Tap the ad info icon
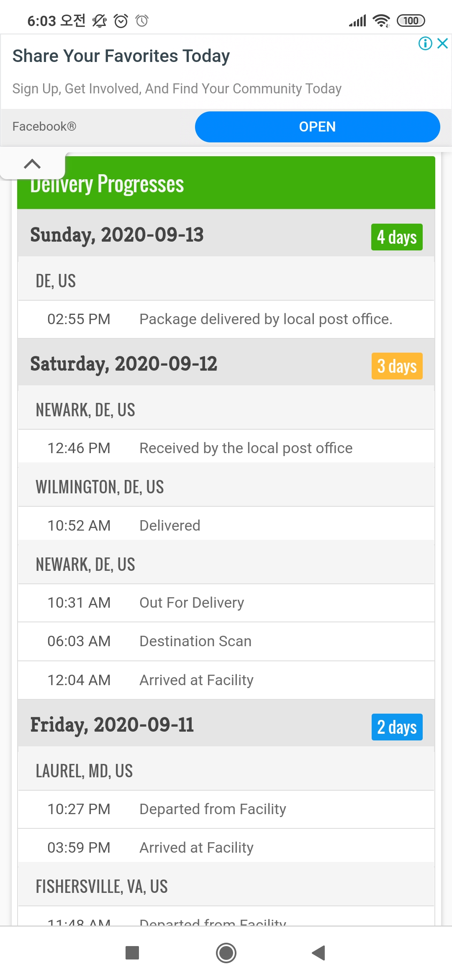452x980 pixels. click(x=425, y=43)
